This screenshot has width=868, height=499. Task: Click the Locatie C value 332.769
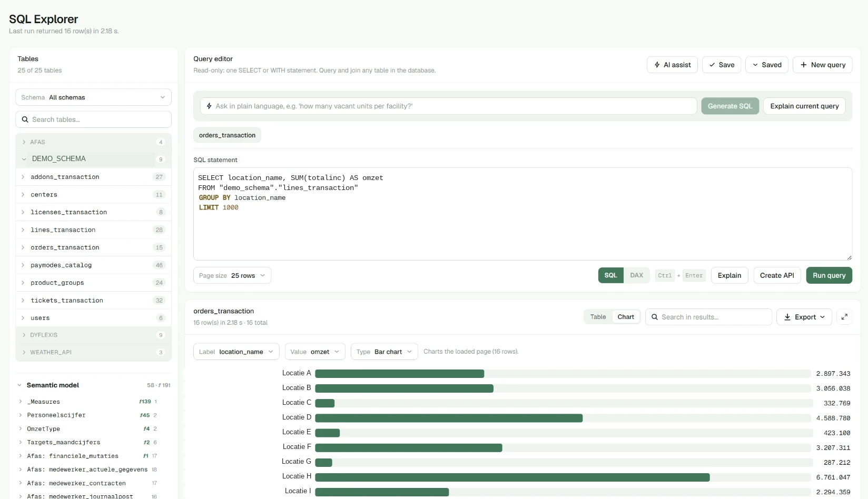837,403
